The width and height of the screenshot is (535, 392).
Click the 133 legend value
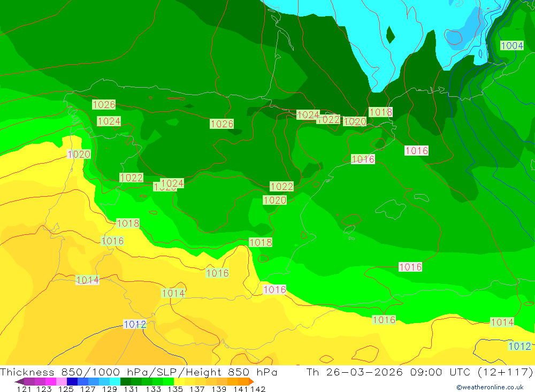(153, 389)
